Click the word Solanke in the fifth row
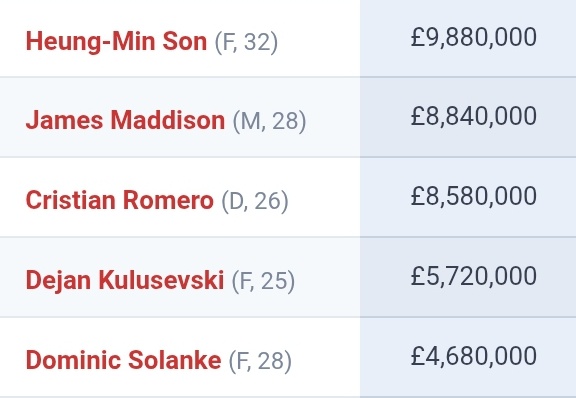Screen dimensions: 576x398 (x=175, y=360)
